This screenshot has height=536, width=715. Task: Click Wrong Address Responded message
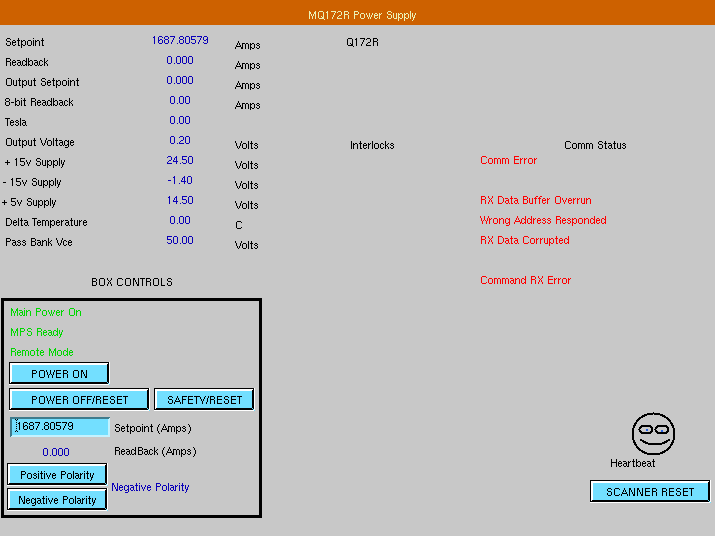tap(543, 220)
